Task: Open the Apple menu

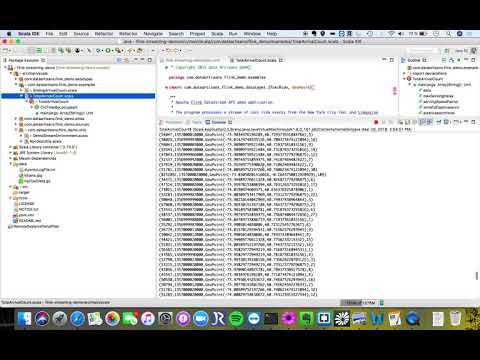Action: 9,34
